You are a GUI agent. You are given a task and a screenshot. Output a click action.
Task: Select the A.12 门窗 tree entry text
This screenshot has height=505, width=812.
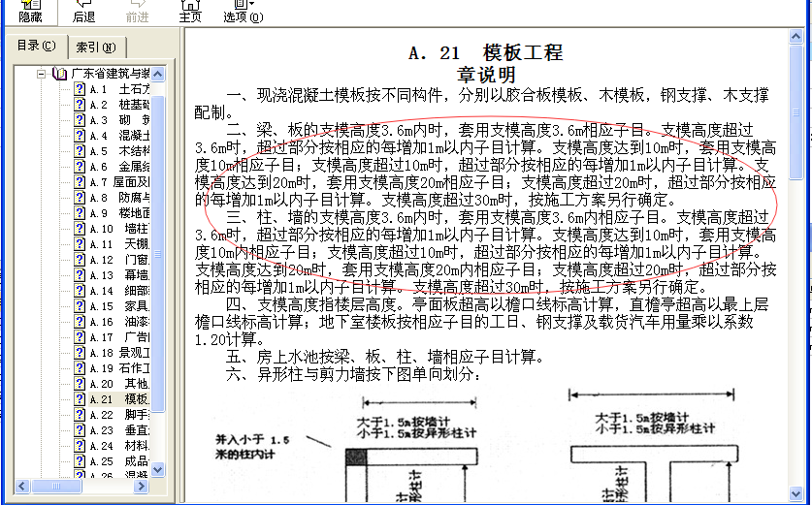point(119,260)
